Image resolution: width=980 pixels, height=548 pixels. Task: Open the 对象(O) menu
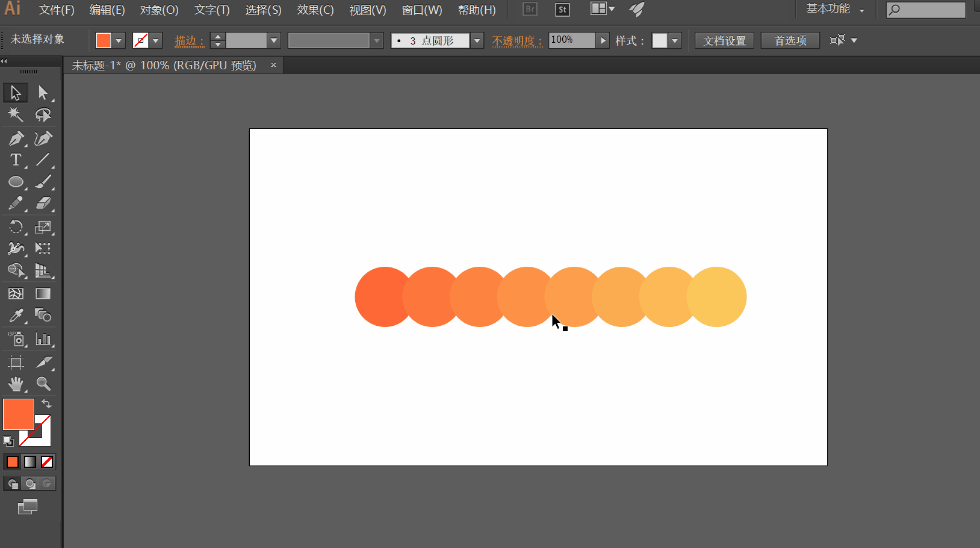click(x=159, y=10)
